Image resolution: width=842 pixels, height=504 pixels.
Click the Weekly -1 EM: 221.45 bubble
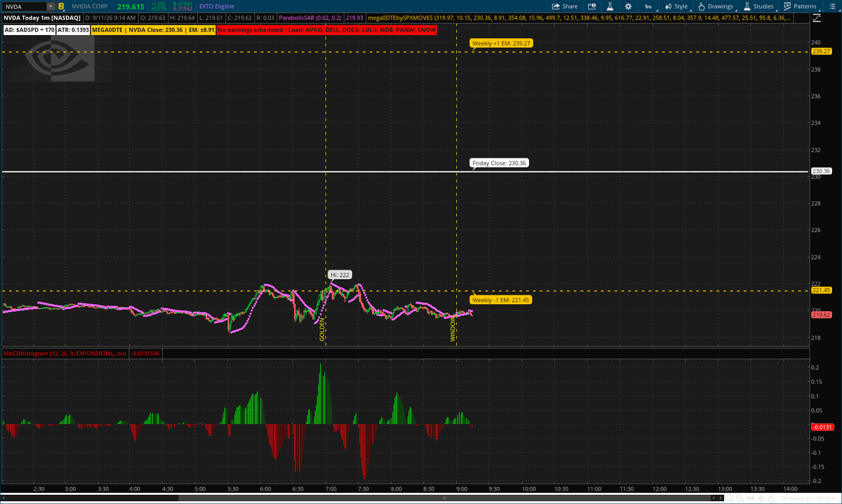pyautogui.click(x=502, y=299)
